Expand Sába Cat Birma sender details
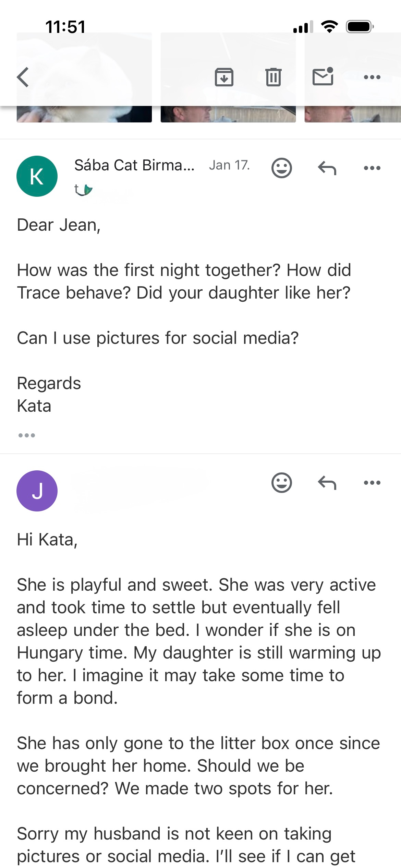This screenshot has height=868, width=401. tap(134, 165)
